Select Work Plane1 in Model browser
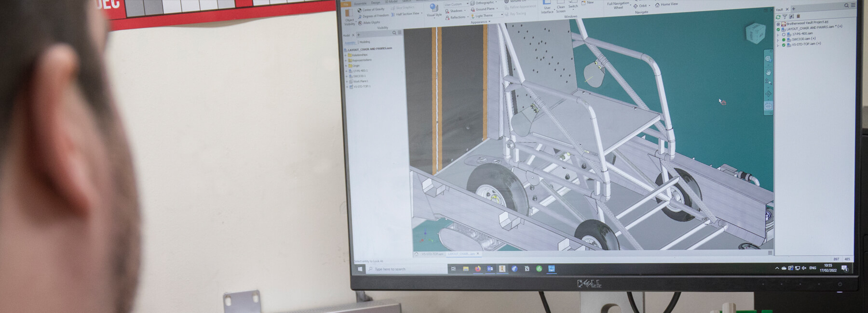 [360, 81]
